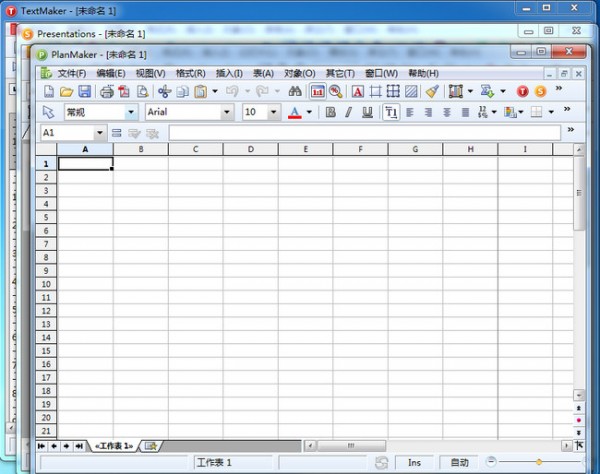
Task: Jump to last sheet tab arrow
Action: pyautogui.click(x=79, y=446)
